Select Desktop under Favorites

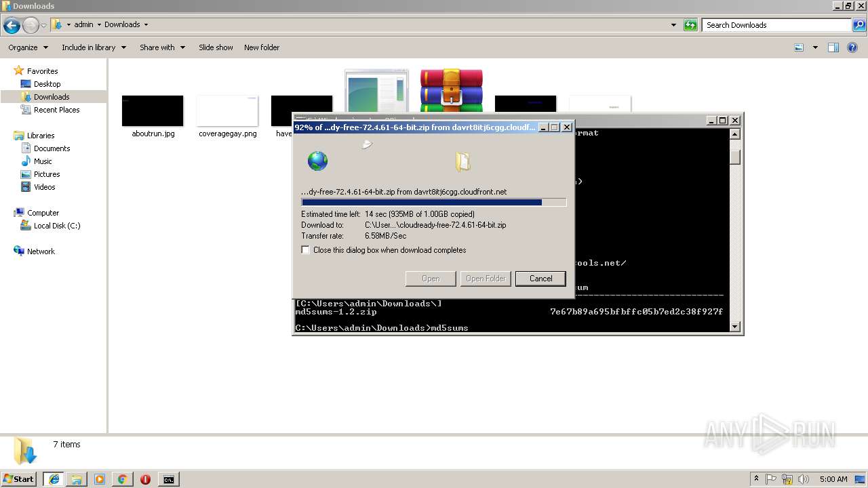47,84
